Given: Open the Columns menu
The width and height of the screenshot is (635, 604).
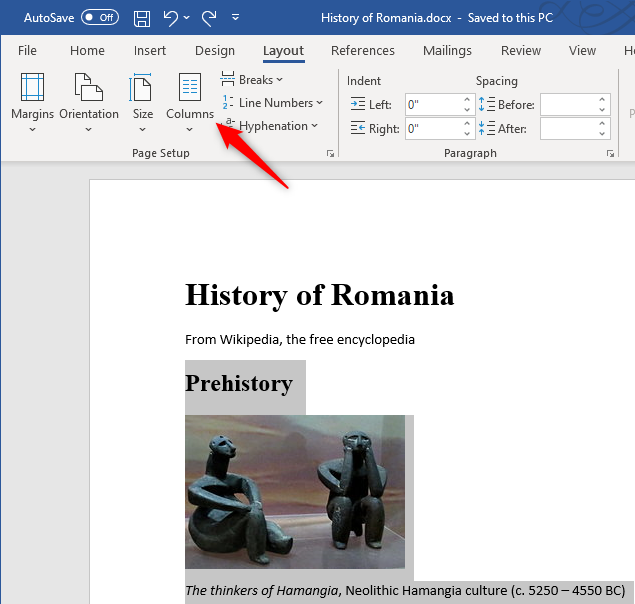Looking at the screenshot, I should click(190, 103).
